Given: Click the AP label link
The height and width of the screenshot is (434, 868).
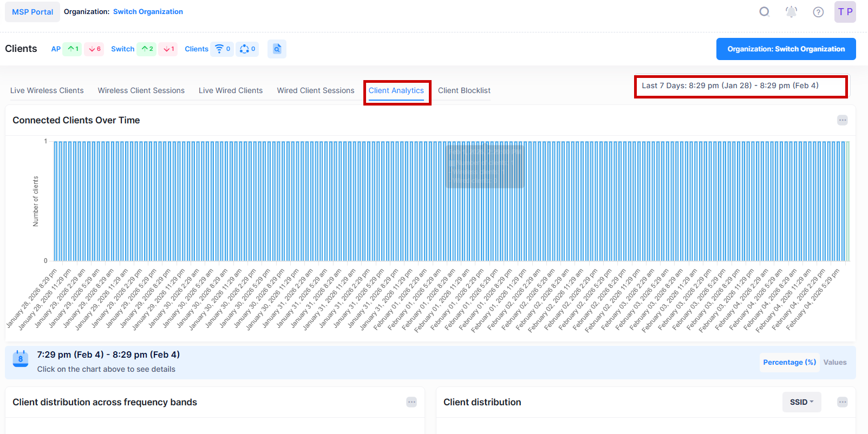Looking at the screenshot, I should click(56, 49).
